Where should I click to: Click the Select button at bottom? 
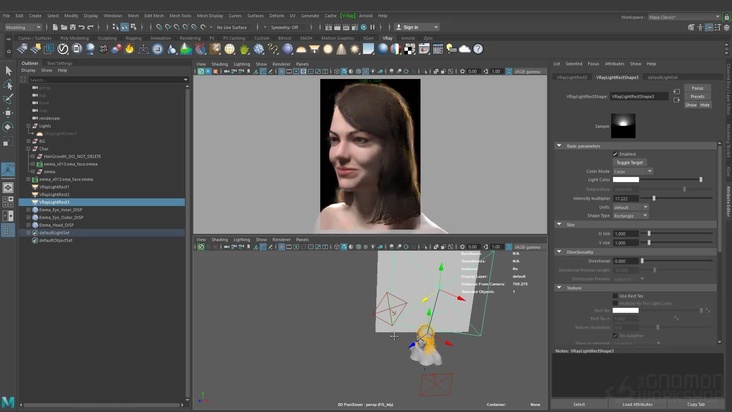pos(579,405)
